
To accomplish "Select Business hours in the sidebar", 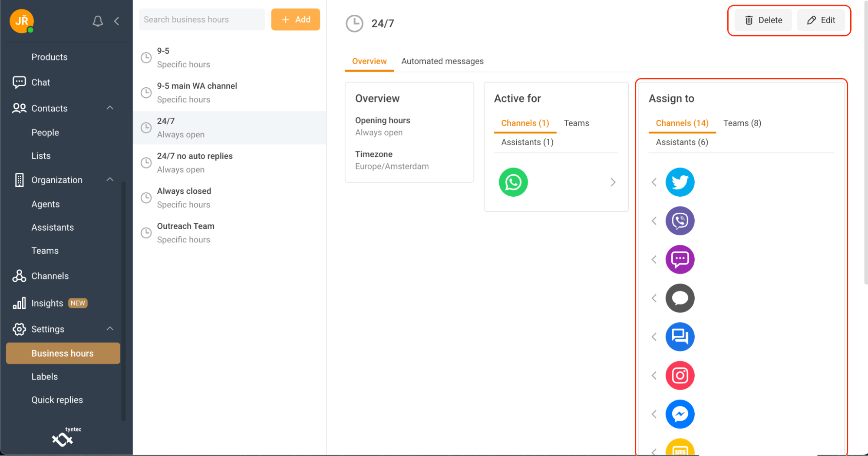I will click(x=63, y=353).
